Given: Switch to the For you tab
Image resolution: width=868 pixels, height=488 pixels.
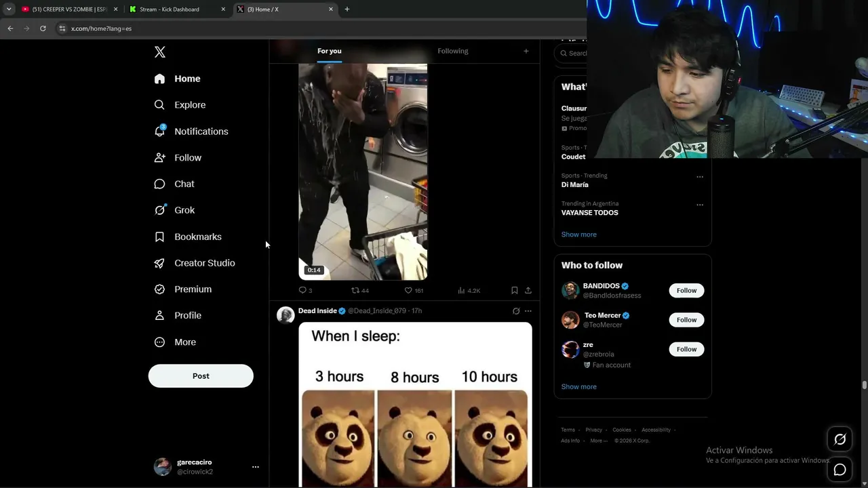Looking at the screenshot, I should (x=330, y=51).
